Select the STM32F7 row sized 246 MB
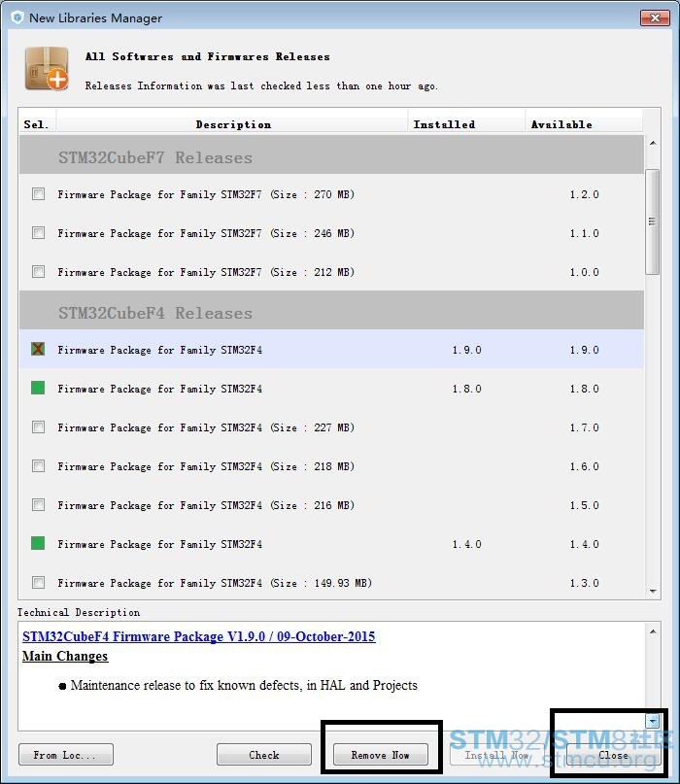This screenshot has width=680, height=784. tap(331, 233)
